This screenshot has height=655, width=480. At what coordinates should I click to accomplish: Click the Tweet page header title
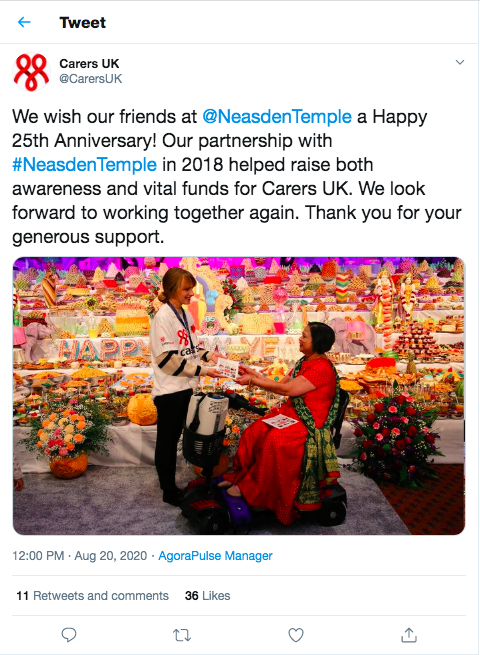click(x=83, y=23)
